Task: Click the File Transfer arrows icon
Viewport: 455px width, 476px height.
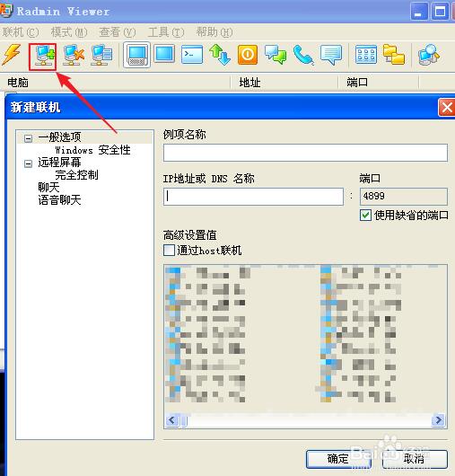Action: 220,55
